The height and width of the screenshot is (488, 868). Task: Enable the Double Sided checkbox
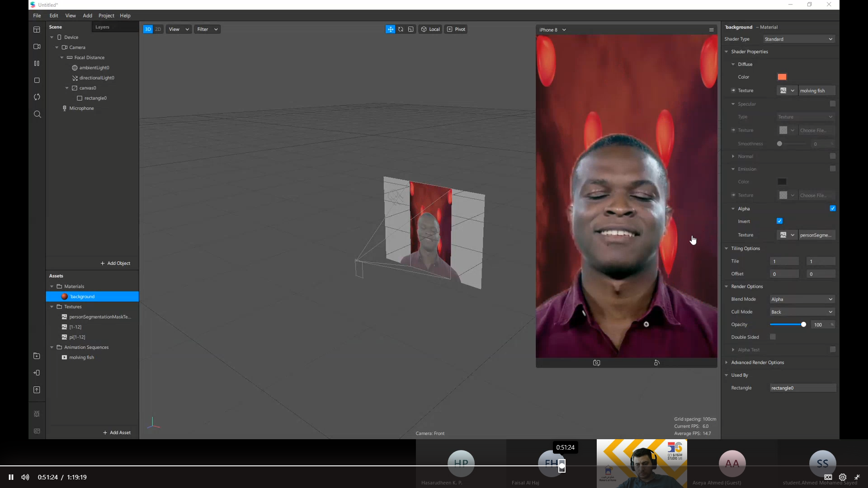tap(773, 337)
